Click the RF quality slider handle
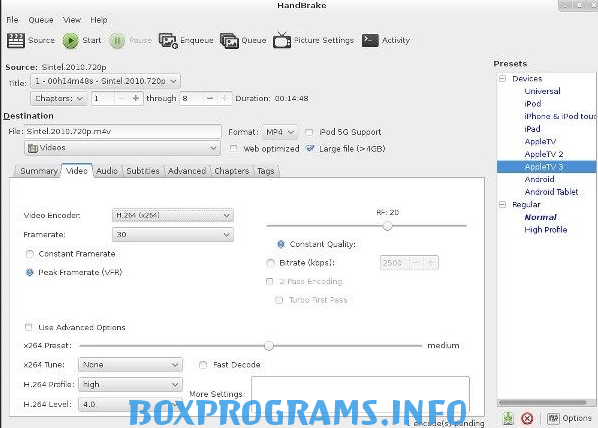Screen dimensions: 598x428 click(x=387, y=226)
